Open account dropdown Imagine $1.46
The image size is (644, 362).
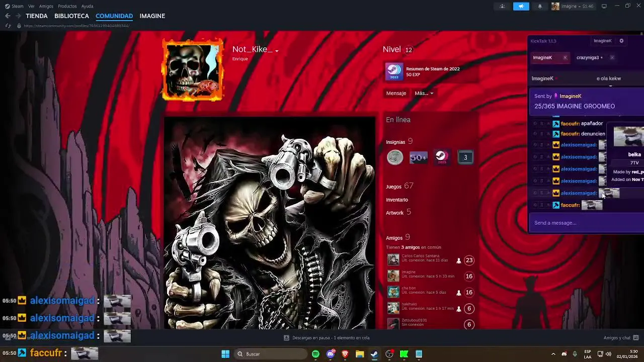pos(573,7)
